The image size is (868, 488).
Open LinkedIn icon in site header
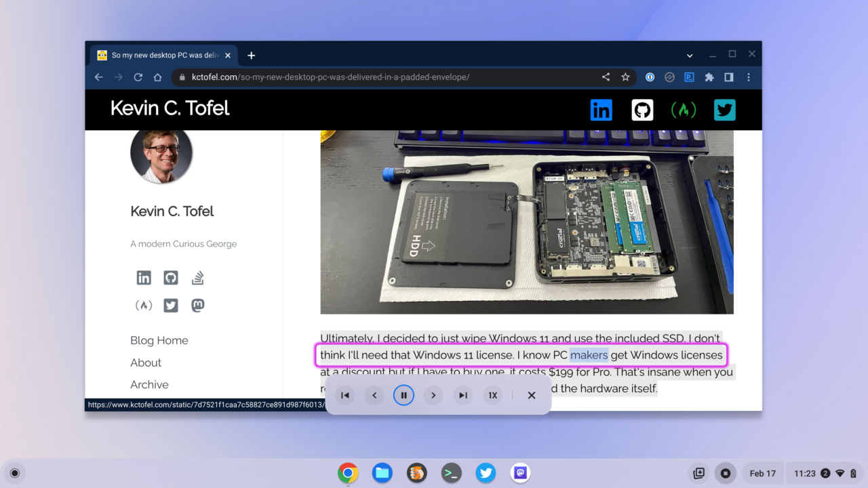tap(601, 110)
